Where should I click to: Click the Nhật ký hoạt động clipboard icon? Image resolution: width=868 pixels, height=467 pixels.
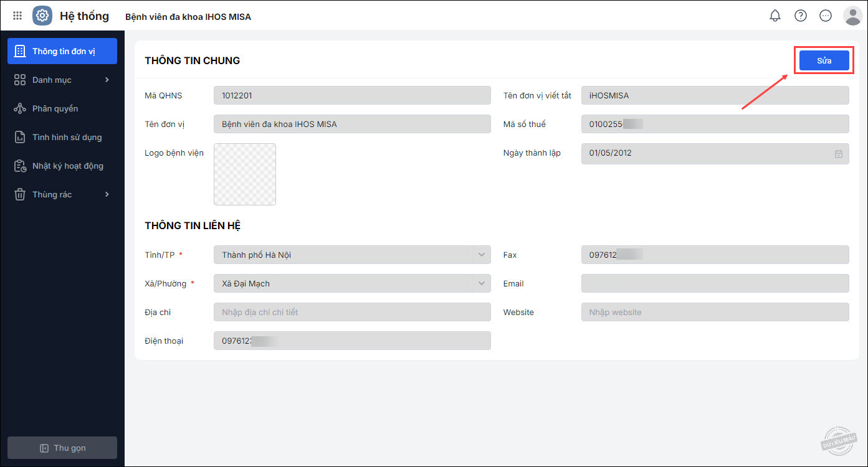tap(20, 166)
